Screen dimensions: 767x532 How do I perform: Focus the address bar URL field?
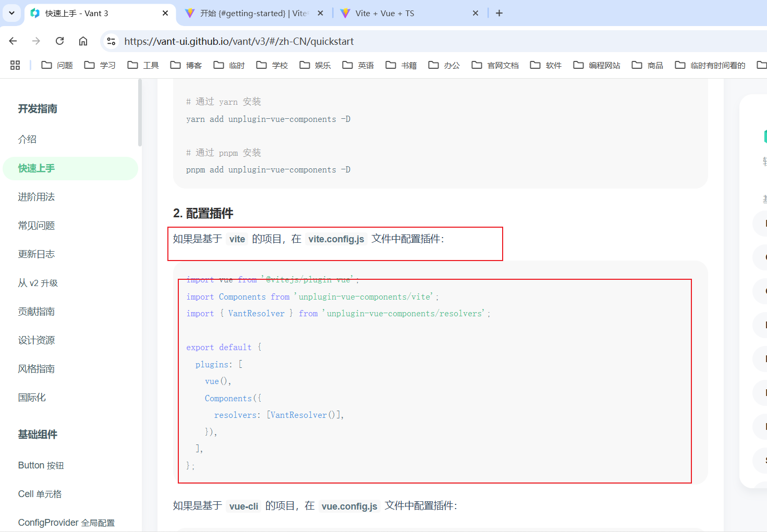[239, 41]
